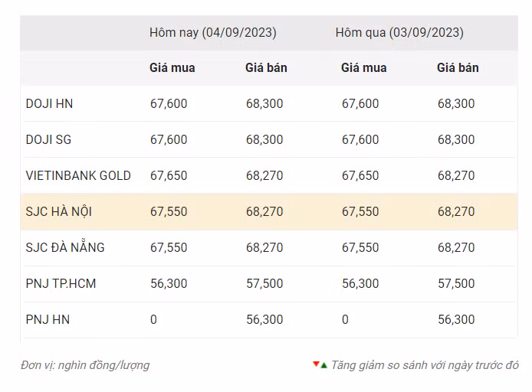Select the highlighted SJC HÀ NỘI row label

59,211
